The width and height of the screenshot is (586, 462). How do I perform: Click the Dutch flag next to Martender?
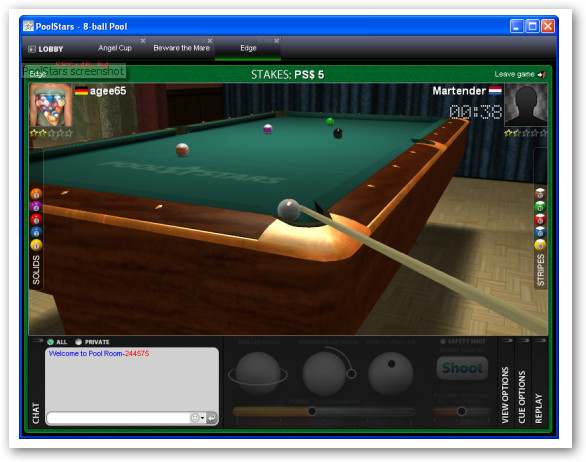click(495, 90)
